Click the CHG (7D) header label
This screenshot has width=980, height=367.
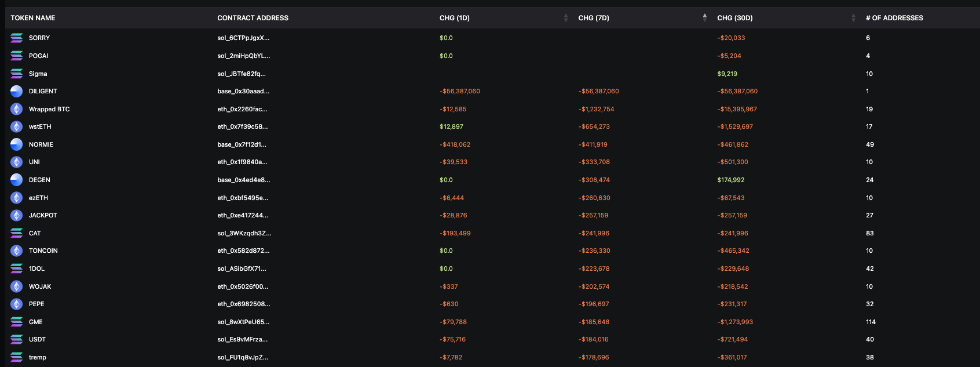pos(594,18)
